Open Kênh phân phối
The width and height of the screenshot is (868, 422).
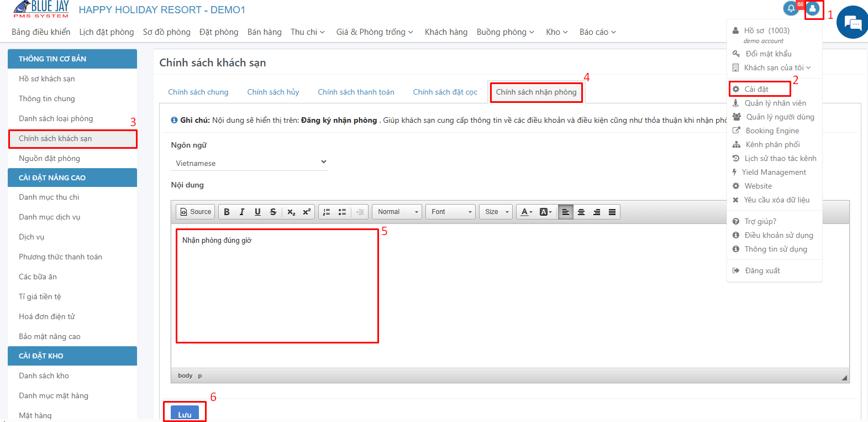(772, 144)
